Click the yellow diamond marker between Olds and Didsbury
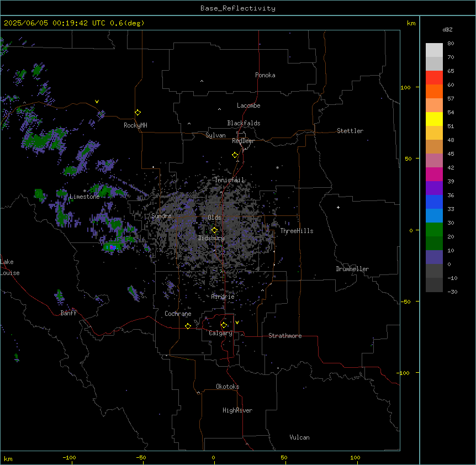The width and height of the screenshot is (476, 465). point(214,230)
